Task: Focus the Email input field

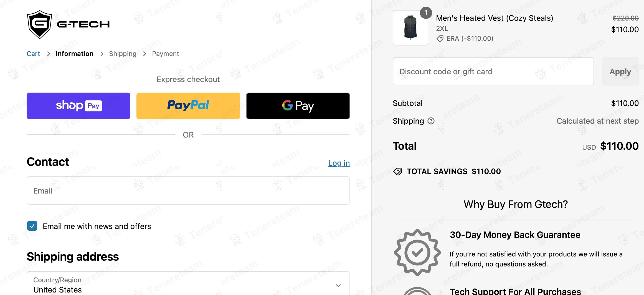Action: tap(188, 191)
